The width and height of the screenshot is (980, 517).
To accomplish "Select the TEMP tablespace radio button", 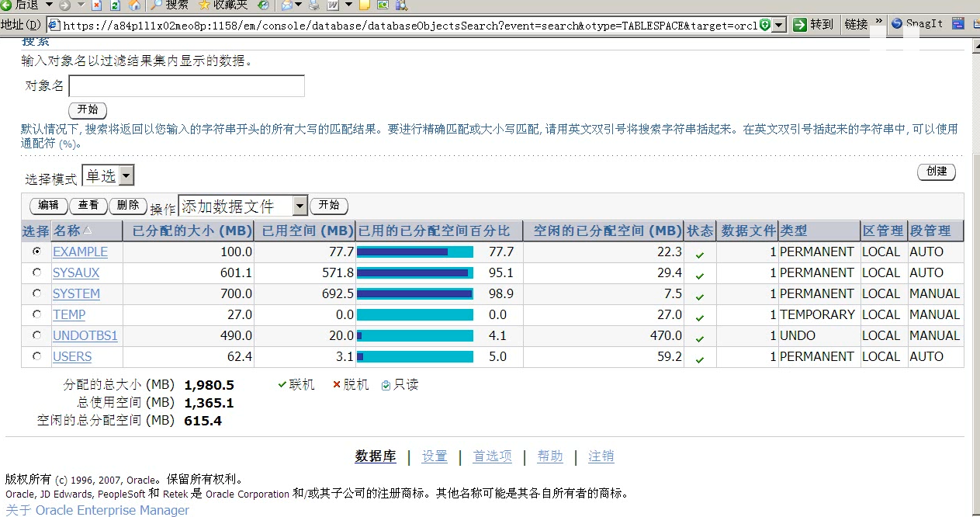I will (x=36, y=314).
